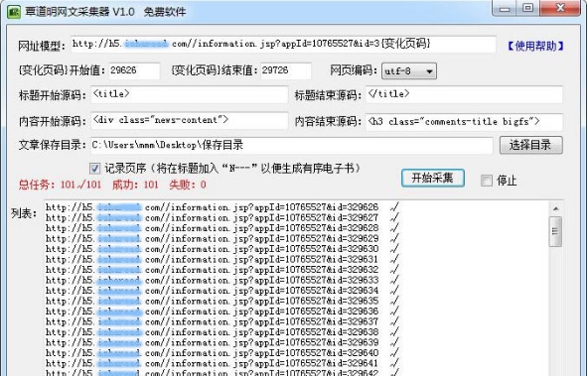The image size is (588, 376).
Task: Click the 内容开始源码 news-content field
Action: click(x=190, y=121)
